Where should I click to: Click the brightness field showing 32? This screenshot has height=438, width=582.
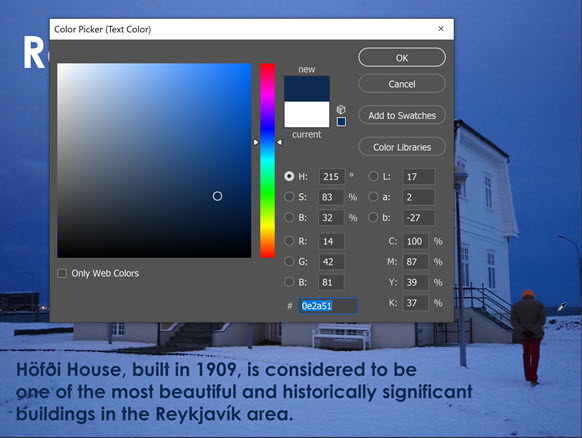(x=331, y=218)
